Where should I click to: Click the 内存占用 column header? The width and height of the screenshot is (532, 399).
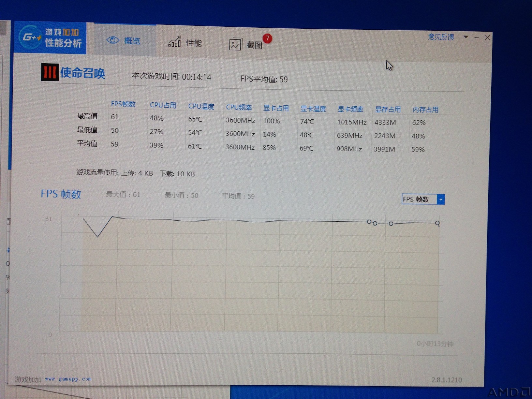pos(425,110)
